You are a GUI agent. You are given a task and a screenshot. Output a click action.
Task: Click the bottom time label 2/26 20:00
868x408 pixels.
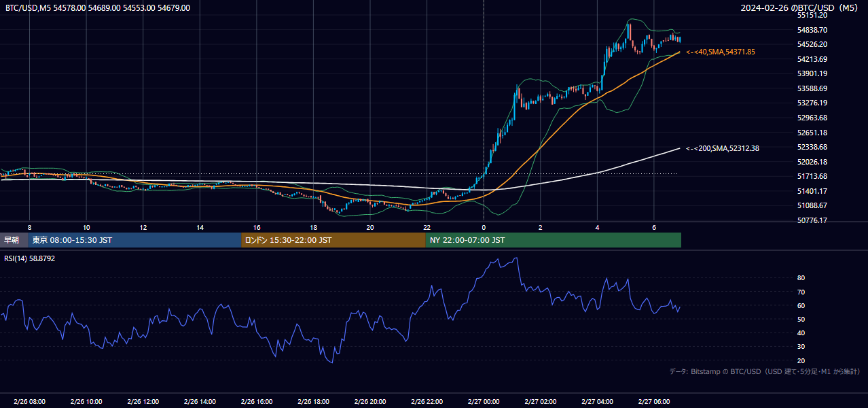370,402
